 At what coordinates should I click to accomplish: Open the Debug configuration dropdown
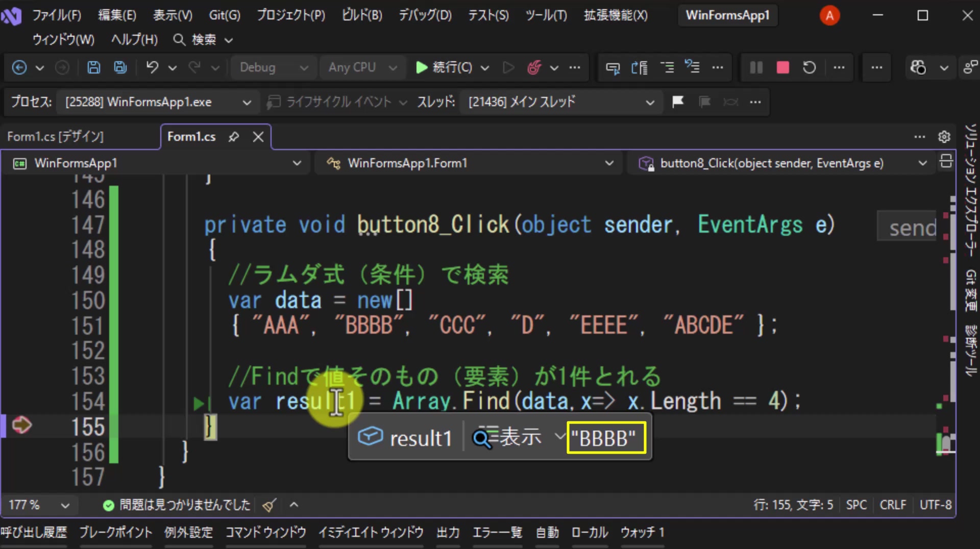(x=274, y=67)
